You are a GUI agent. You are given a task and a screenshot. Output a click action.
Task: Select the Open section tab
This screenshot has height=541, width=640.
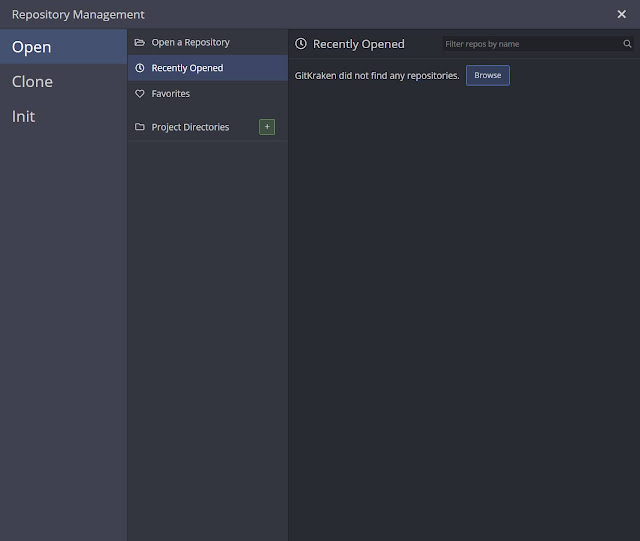pos(63,47)
